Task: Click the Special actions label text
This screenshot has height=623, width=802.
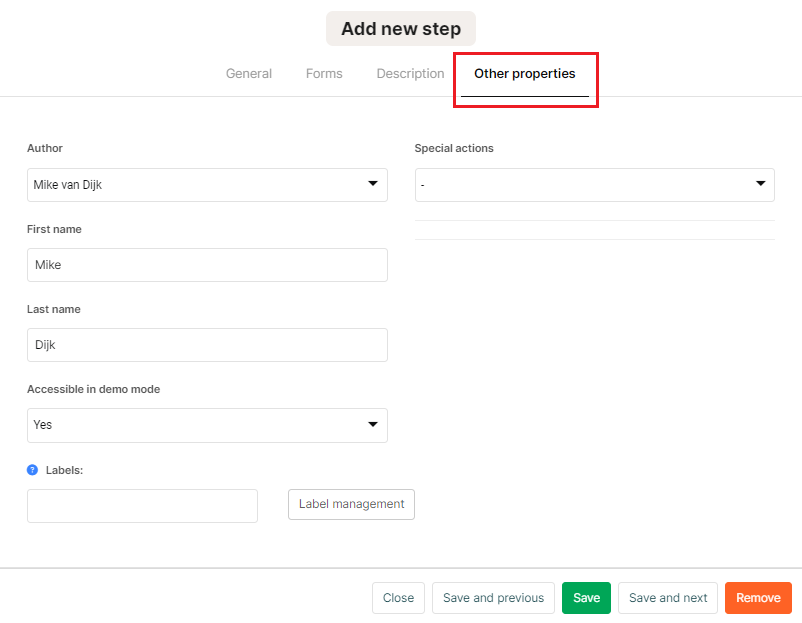Action: pos(454,148)
